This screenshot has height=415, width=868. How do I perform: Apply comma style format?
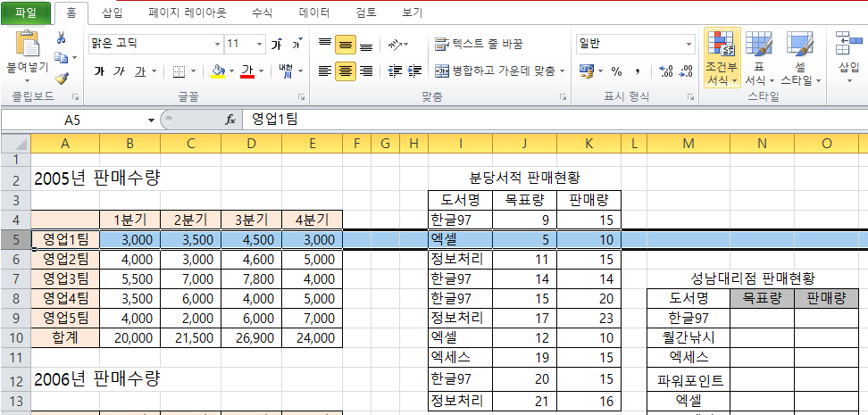click(638, 71)
